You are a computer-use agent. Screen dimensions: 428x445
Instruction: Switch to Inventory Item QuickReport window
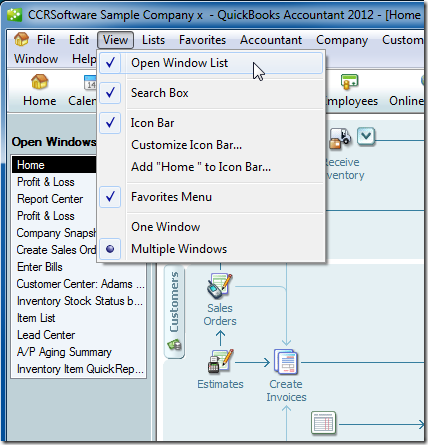pyautogui.click(x=80, y=369)
